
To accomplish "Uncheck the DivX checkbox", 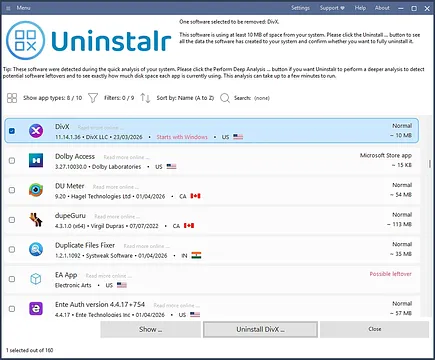I will coord(12,131).
